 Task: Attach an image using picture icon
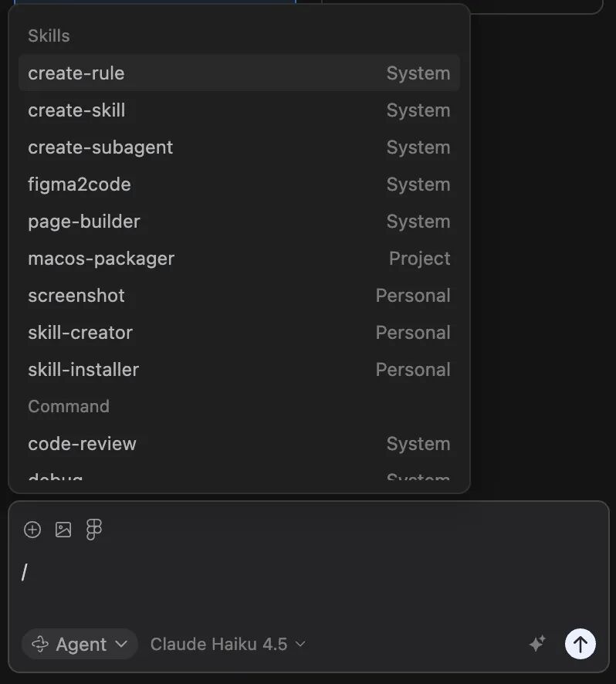click(63, 530)
